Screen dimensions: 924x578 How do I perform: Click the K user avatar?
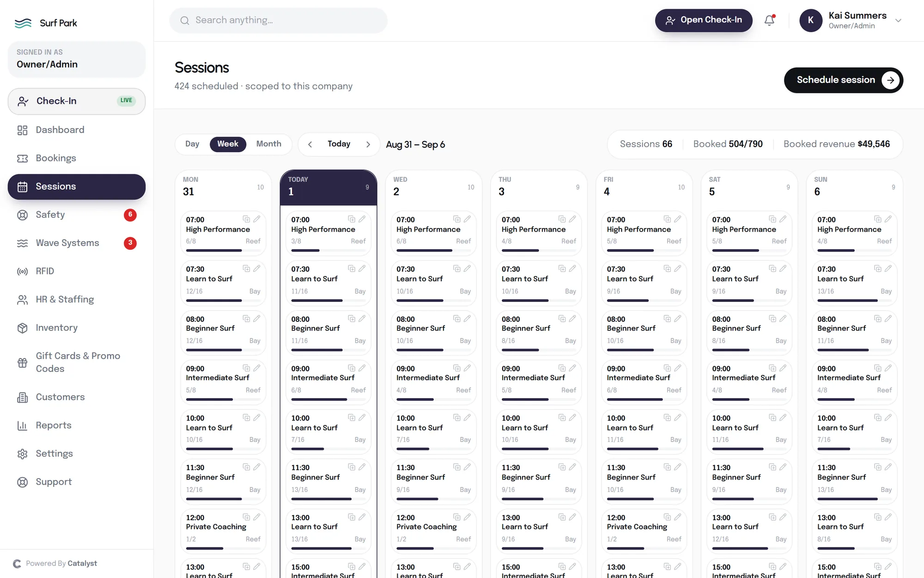811,20
